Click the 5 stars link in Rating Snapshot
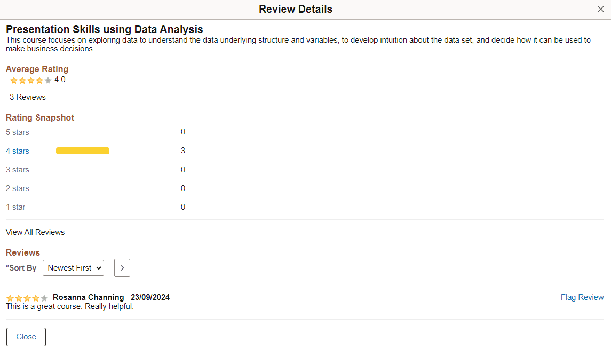611x364 pixels. click(x=18, y=132)
